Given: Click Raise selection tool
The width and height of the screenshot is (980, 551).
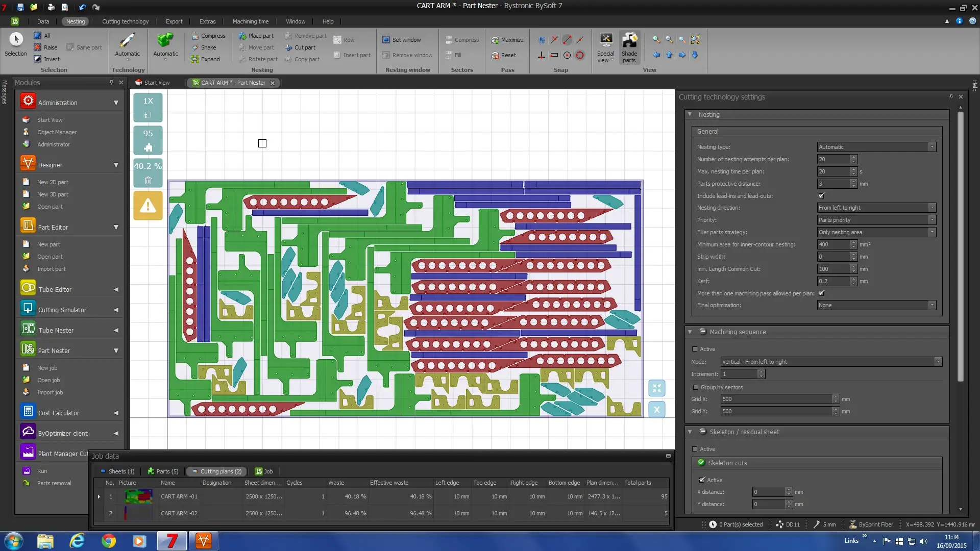Looking at the screenshot, I should coord(45,47).
